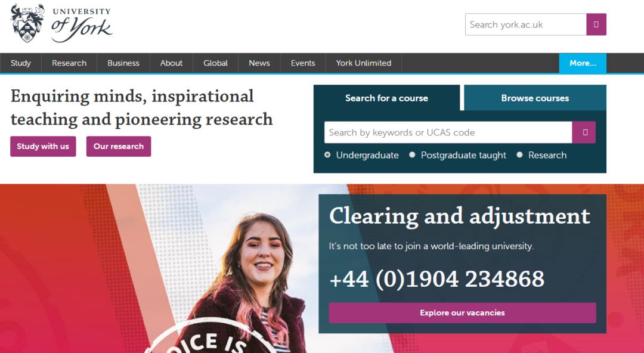Click the Study with us button
This screenshot has width=644, height=353.
[43, 146]
